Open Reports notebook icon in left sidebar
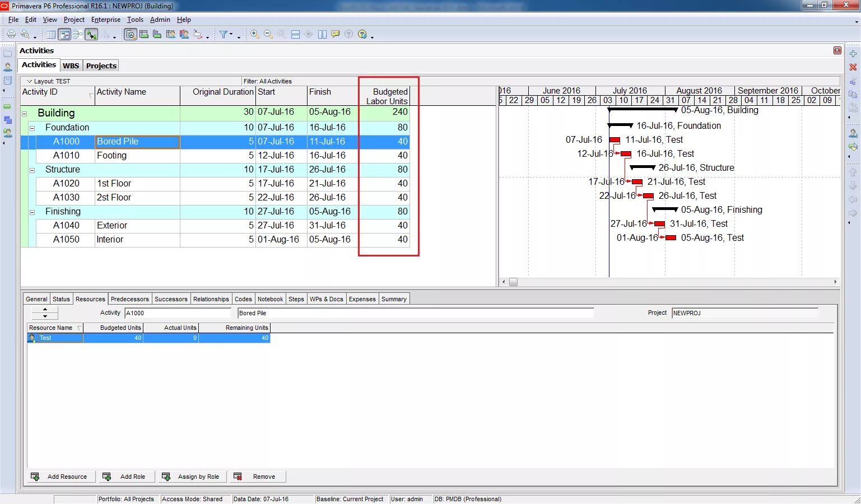This screenshot has height=504, width=861. [8, 81]
